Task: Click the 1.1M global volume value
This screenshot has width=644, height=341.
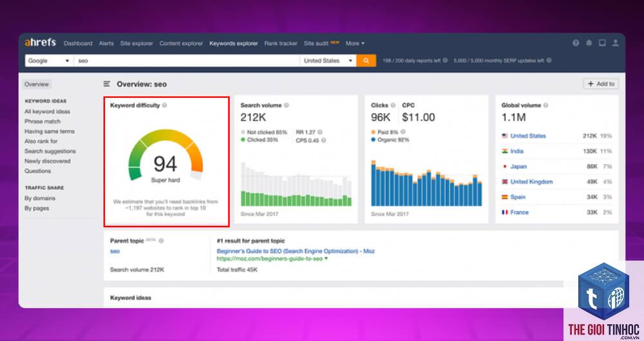Action: [513, 117]
